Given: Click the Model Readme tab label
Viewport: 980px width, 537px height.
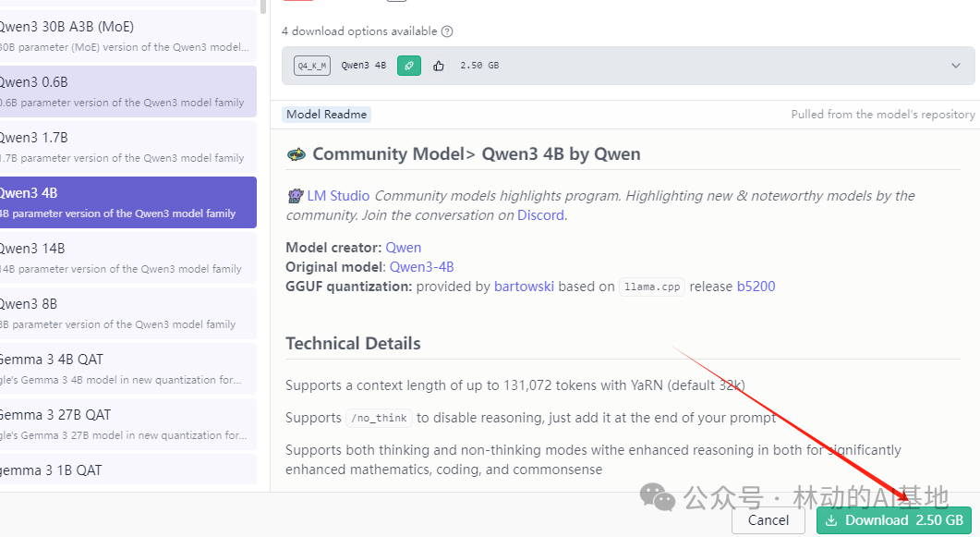Looking at the screenshot, I should (x=326, y=115).
